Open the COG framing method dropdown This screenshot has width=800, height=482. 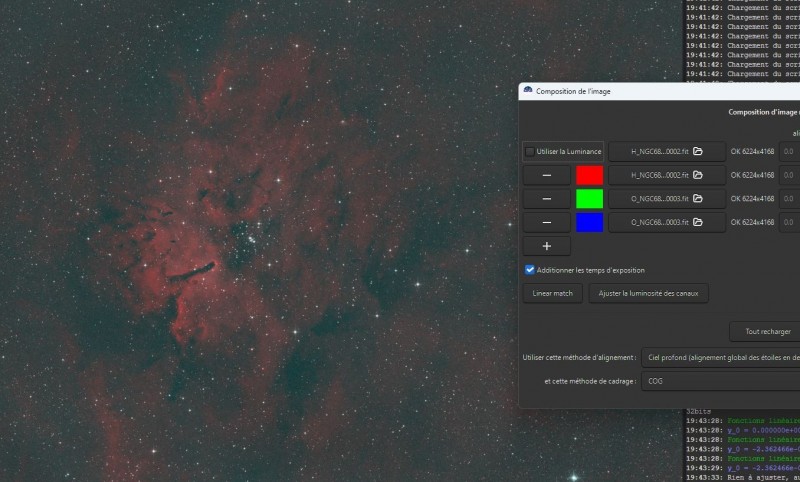[x=720, y=381]
